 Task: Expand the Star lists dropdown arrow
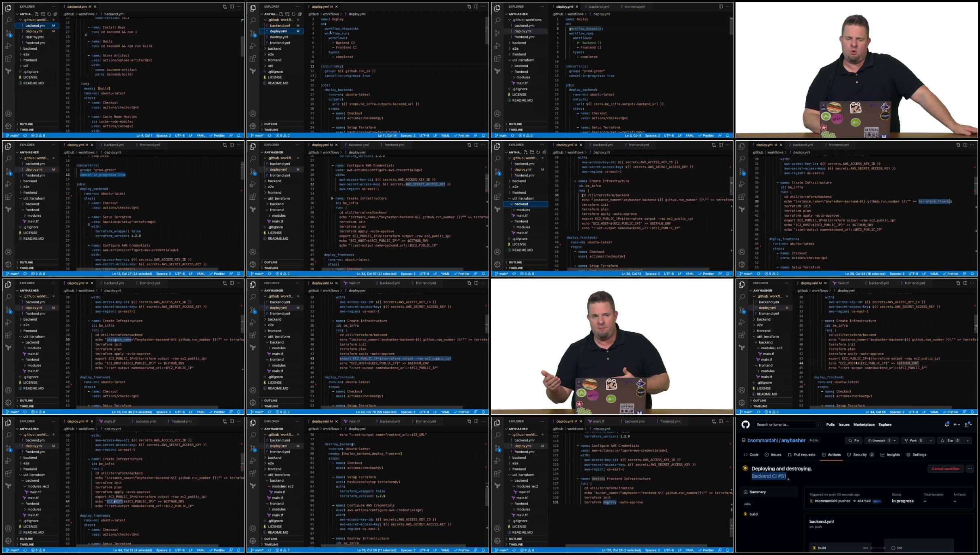(x=967, y=441)
